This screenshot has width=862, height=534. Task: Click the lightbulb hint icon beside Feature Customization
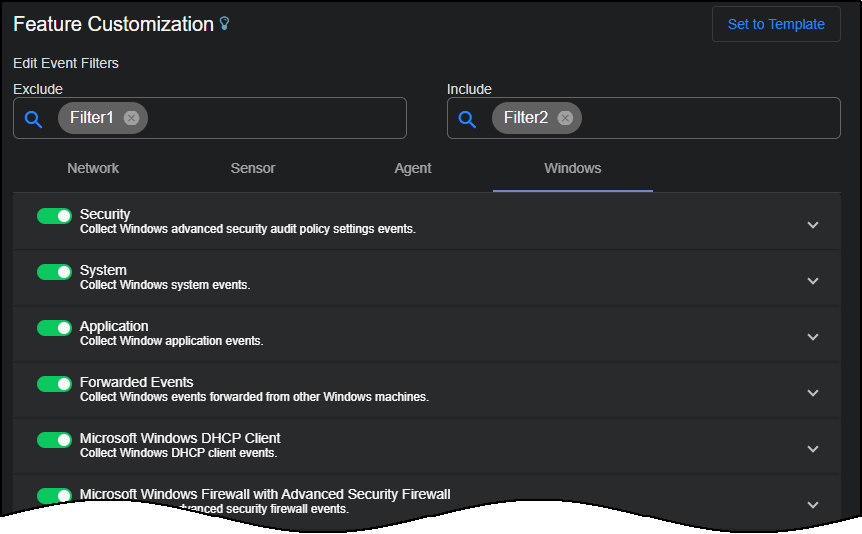225,24
